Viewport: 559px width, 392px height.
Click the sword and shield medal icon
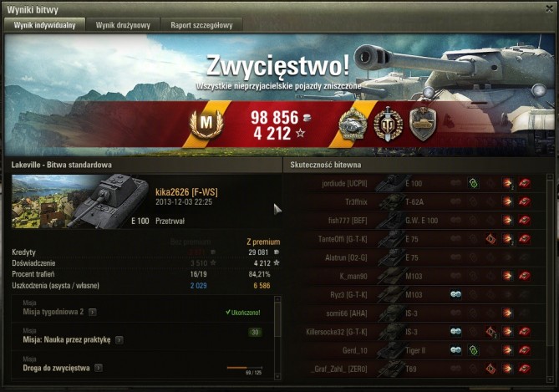(388, 125)
